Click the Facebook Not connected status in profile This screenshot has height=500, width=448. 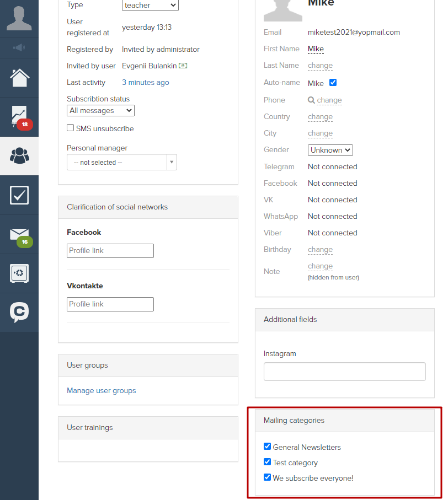332,184
